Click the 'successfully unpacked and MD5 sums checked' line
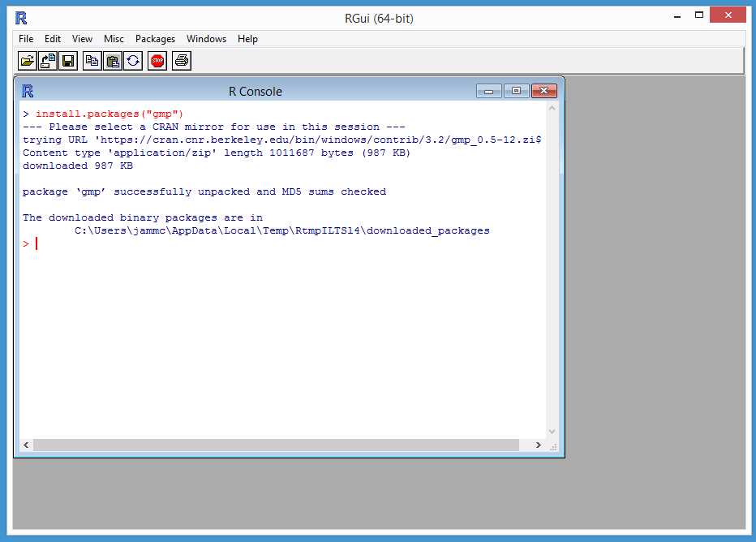 pos(204,192)
